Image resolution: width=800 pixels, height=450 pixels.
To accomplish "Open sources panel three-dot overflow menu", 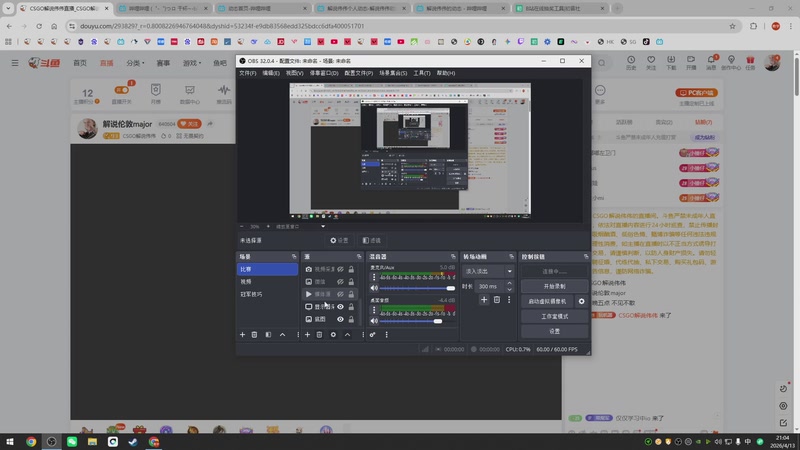I will click(363, 335).
